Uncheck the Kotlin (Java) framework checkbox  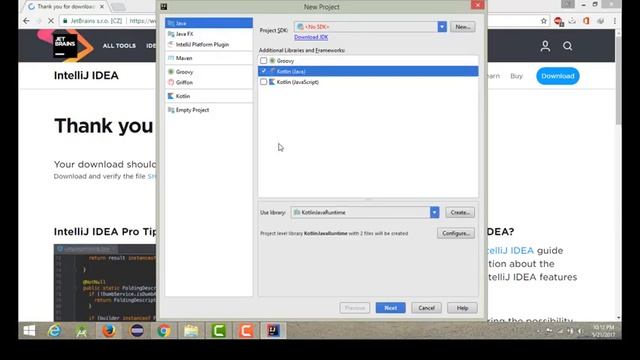click(x=264, y=71)
